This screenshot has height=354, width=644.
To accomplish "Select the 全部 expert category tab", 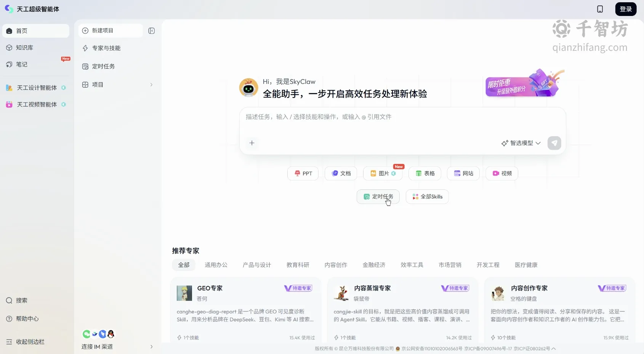I will click(x=184, y=265).
